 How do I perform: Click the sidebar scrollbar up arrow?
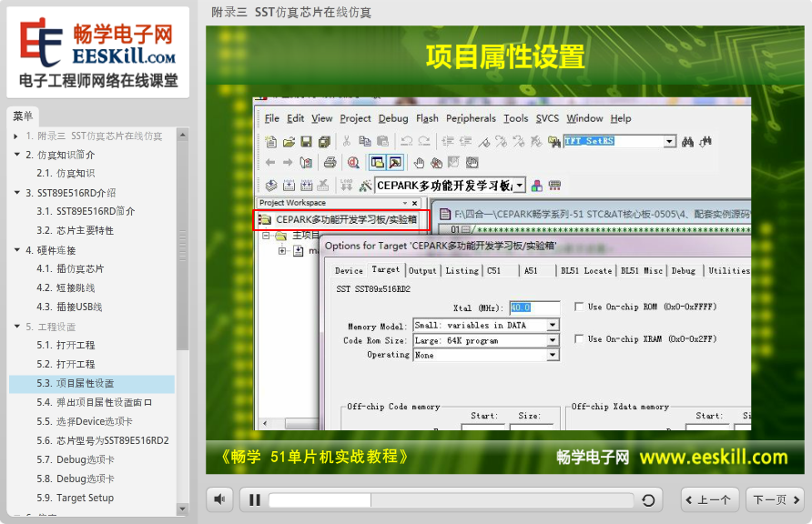(182, 135)
